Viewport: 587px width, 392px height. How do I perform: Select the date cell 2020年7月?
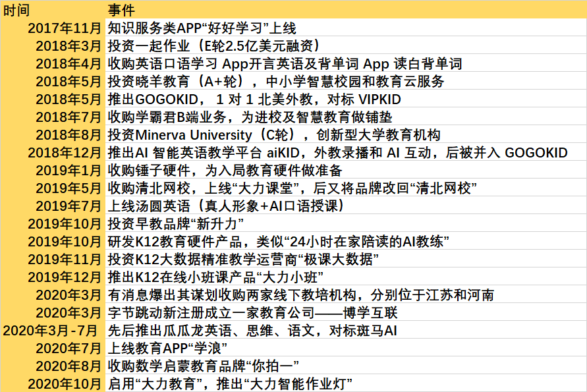click(53, 348)
